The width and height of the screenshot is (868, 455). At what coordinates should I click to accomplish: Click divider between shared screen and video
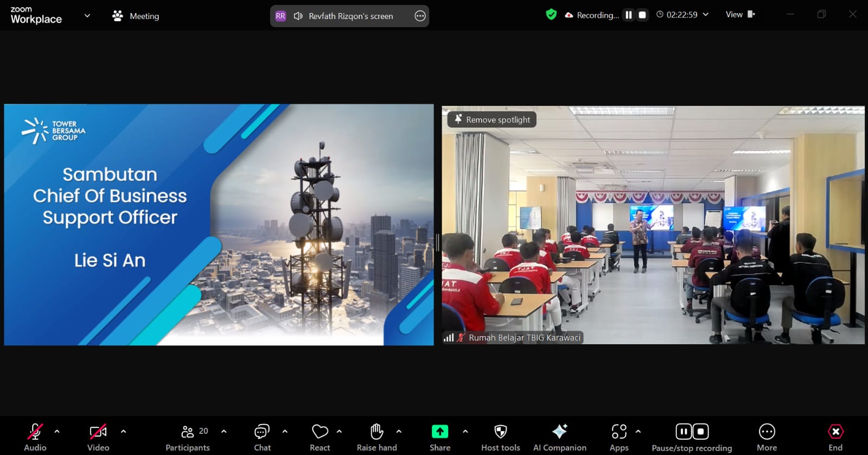pyautogui.click(x=437, y=242)
